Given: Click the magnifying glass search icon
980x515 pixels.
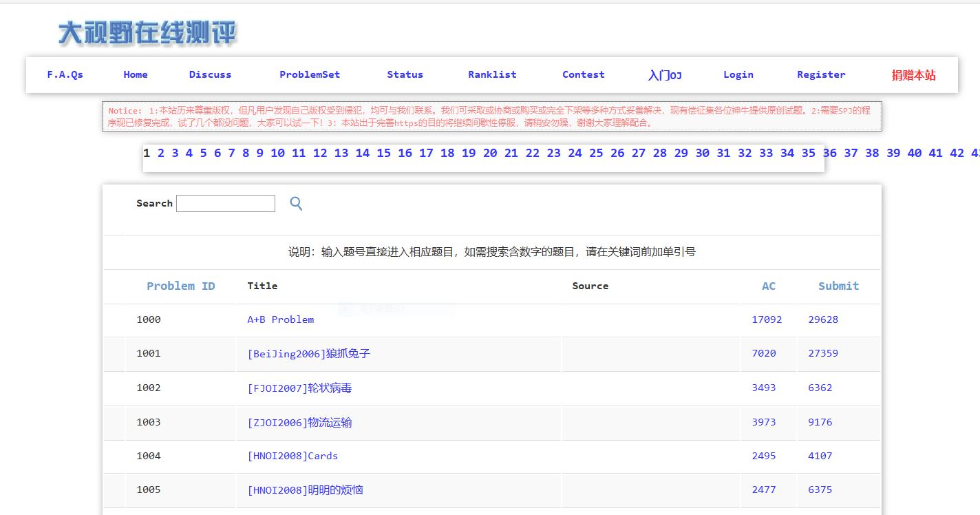Looking at the screenshot, I should click(x=296, y=203).
